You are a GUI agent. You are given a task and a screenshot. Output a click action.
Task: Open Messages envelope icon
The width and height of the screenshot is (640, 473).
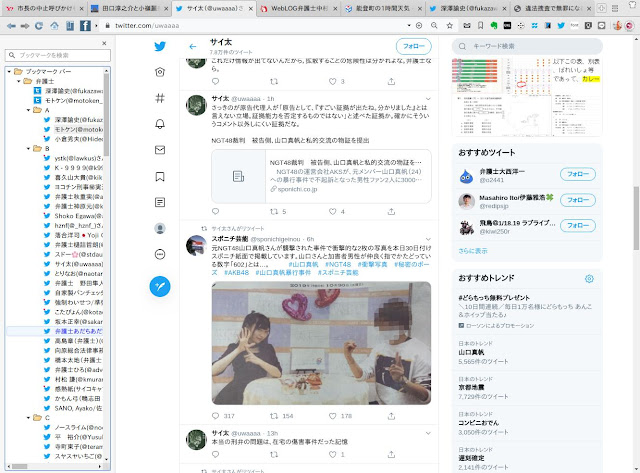[x=160, y=150]
